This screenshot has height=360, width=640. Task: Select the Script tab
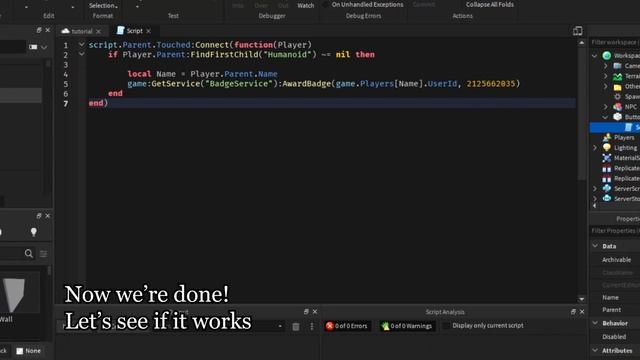coord(130,31)
